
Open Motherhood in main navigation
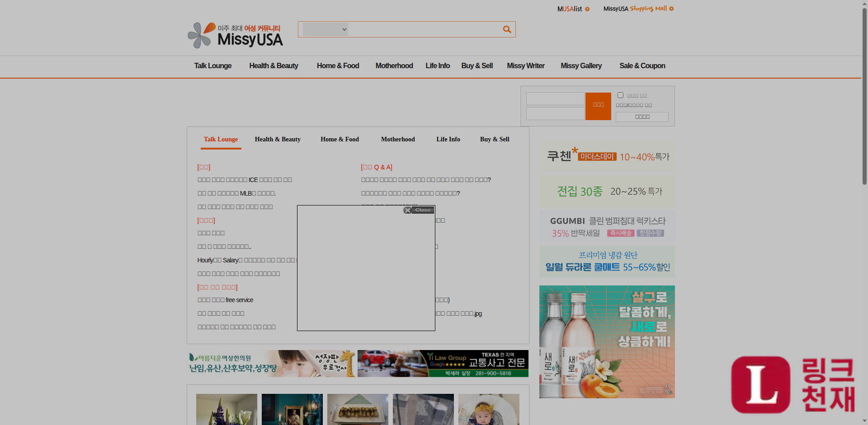[394, 66]
